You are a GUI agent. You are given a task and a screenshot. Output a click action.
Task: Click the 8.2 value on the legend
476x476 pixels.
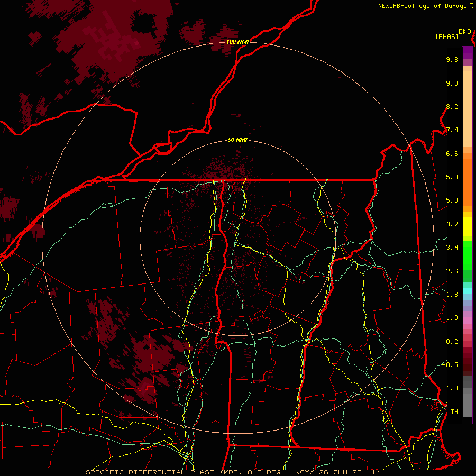click(452, 107)
